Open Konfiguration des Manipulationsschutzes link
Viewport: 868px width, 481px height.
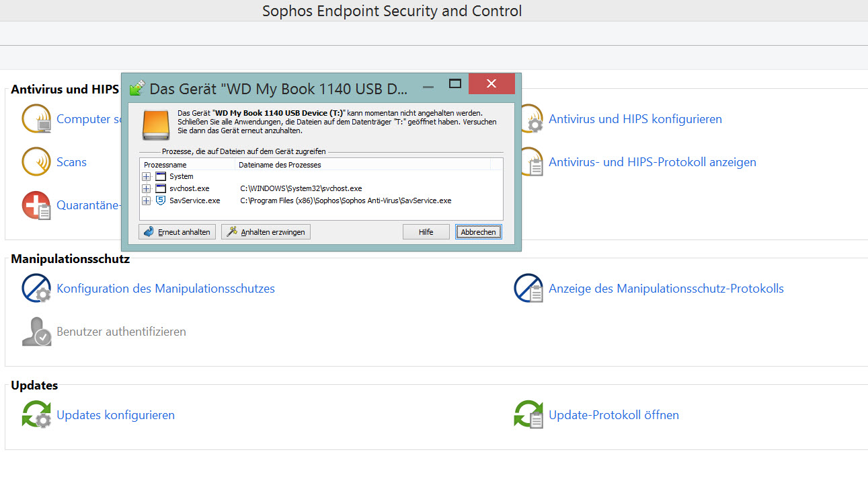coord(165,289)
